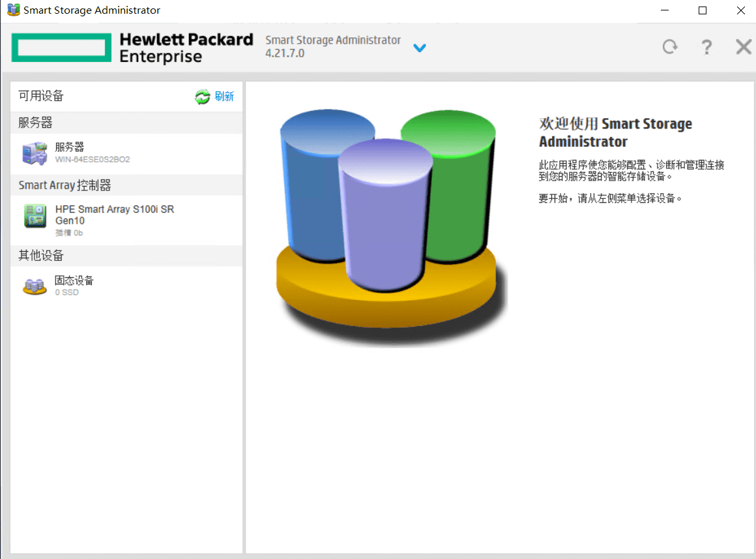The height and width of the screenshot is (559, 756).
Task: Click the server computer icon
Action: [35, 153]
